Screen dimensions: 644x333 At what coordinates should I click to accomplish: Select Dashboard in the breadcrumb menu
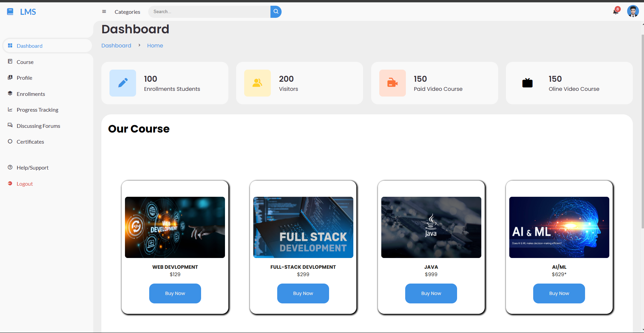tap(116, 45)
